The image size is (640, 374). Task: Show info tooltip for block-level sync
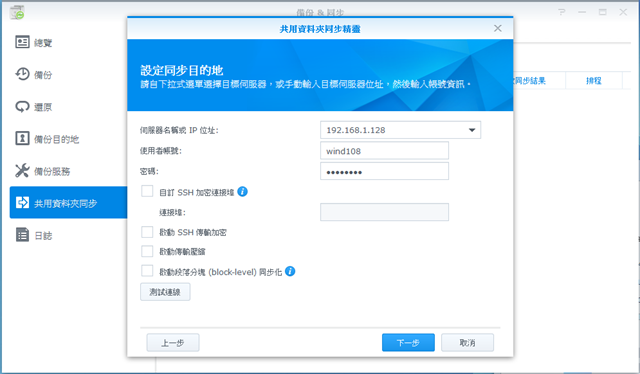[x=290, y=272]
